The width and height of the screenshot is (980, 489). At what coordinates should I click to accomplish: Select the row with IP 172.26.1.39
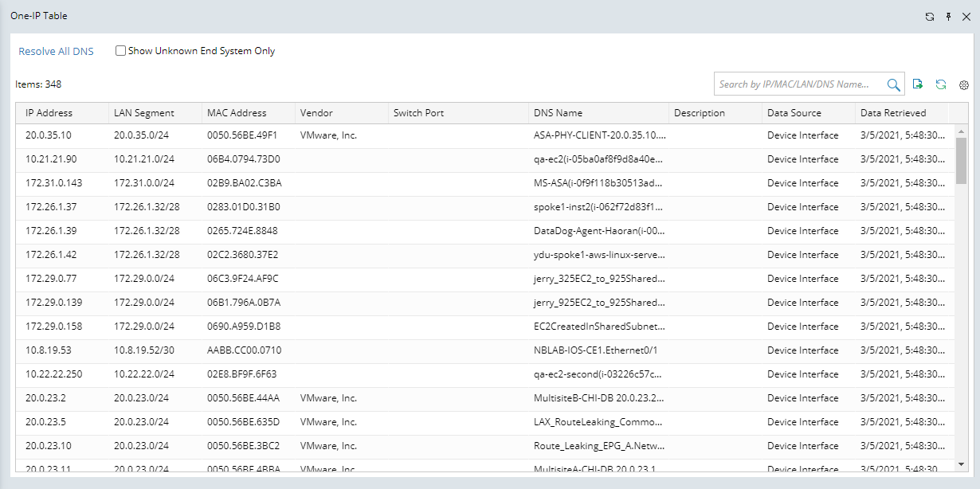pyautogui.click(x=51, y=231)
